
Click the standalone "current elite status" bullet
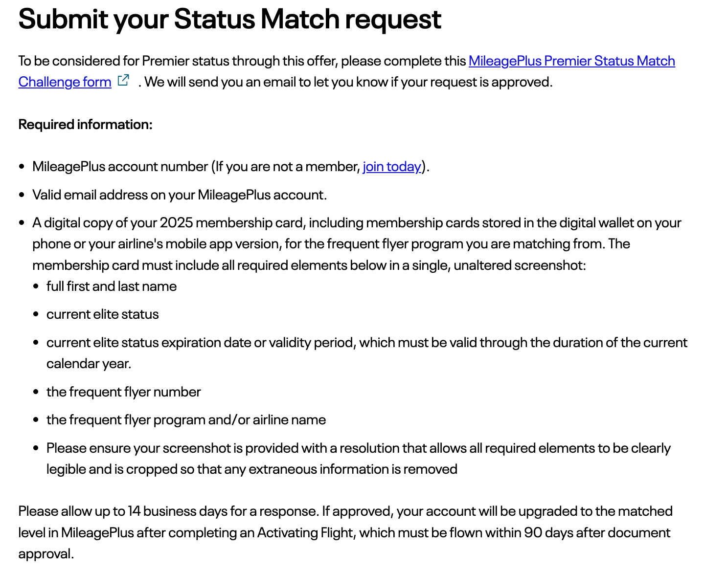102,314
